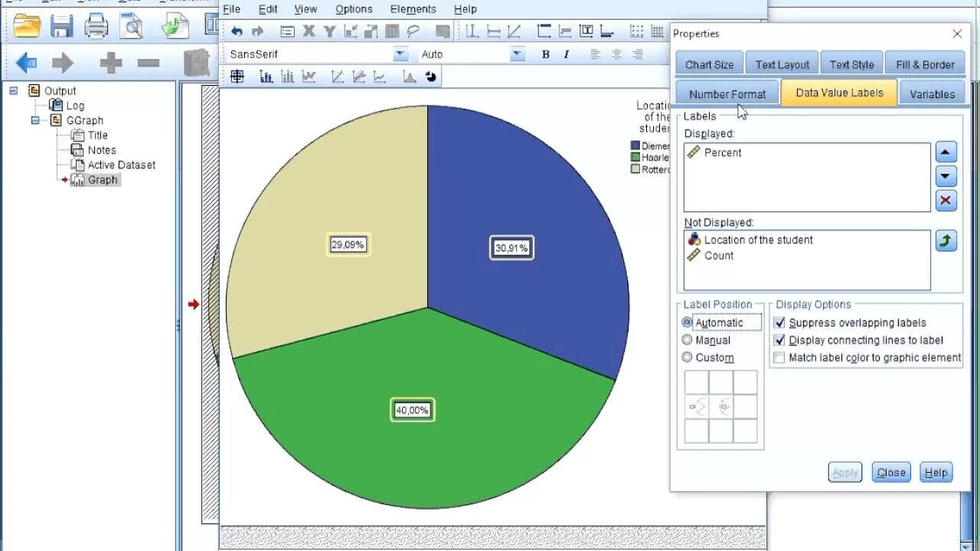Click the Redo arrow in chart editor toolbar
Image resolution: width=980 pixels, height=551 pixels.
257,31
